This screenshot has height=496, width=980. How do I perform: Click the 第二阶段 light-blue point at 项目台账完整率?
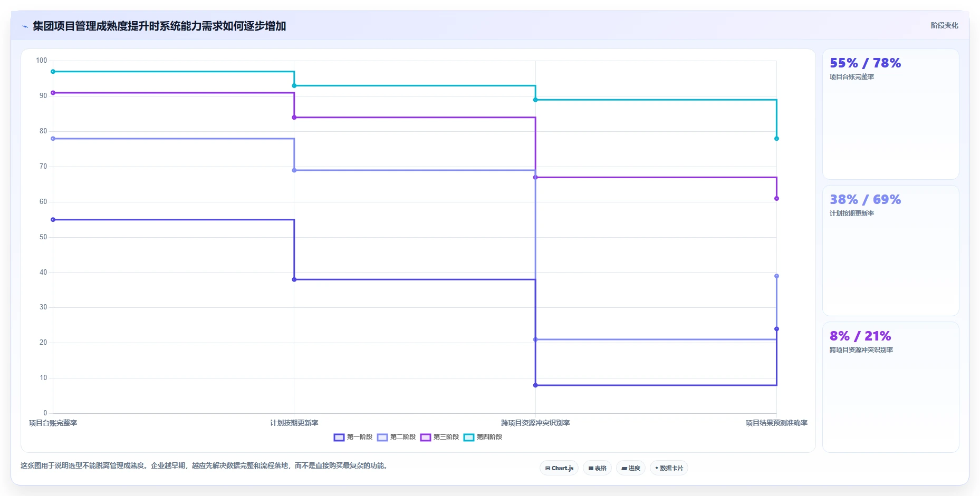point(53,139)
